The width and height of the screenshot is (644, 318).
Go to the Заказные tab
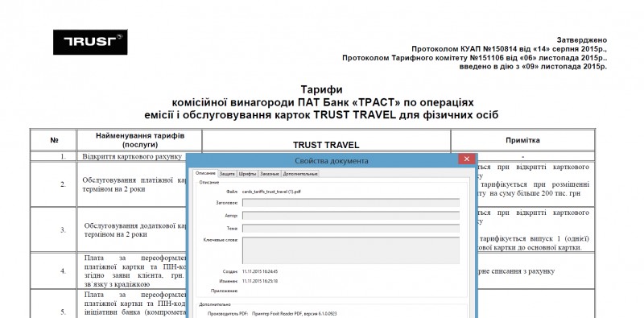(269, 174)
